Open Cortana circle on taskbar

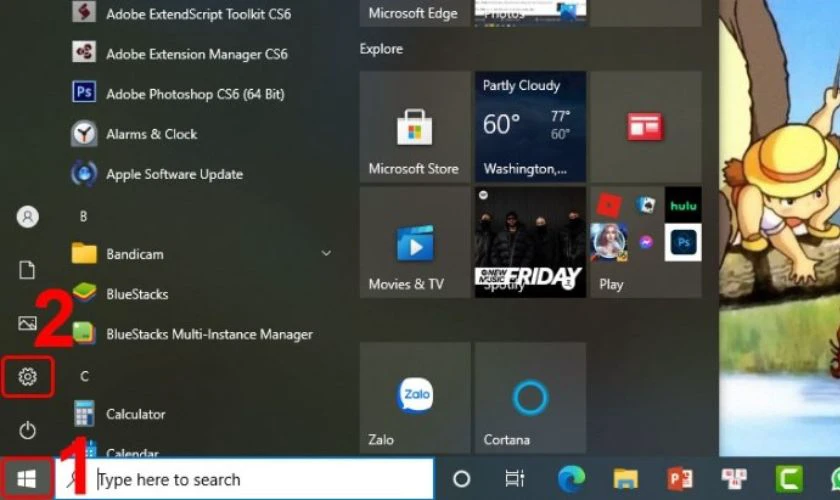(461, 479)
